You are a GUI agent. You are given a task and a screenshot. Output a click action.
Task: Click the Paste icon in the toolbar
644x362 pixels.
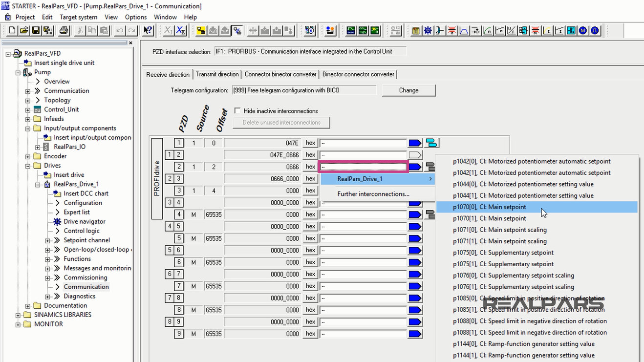pos(104,30)
